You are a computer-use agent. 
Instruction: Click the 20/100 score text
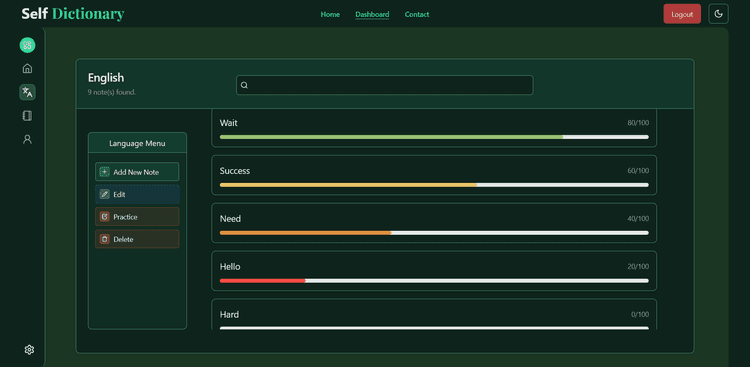[x=638, y=267]
